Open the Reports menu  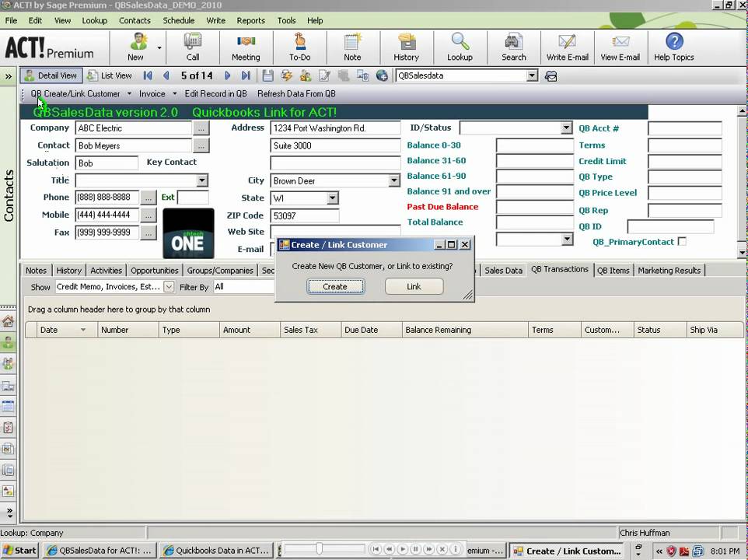point(250,20)
